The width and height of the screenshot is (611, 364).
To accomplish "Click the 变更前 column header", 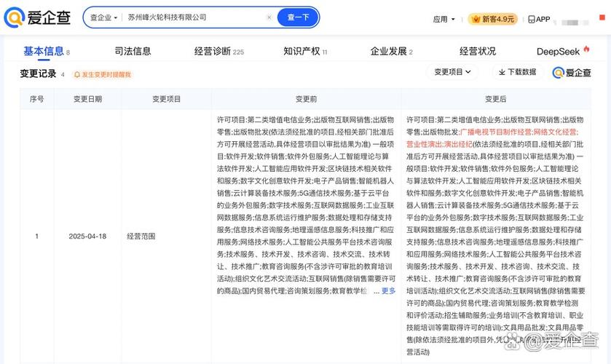I will 307,99.
